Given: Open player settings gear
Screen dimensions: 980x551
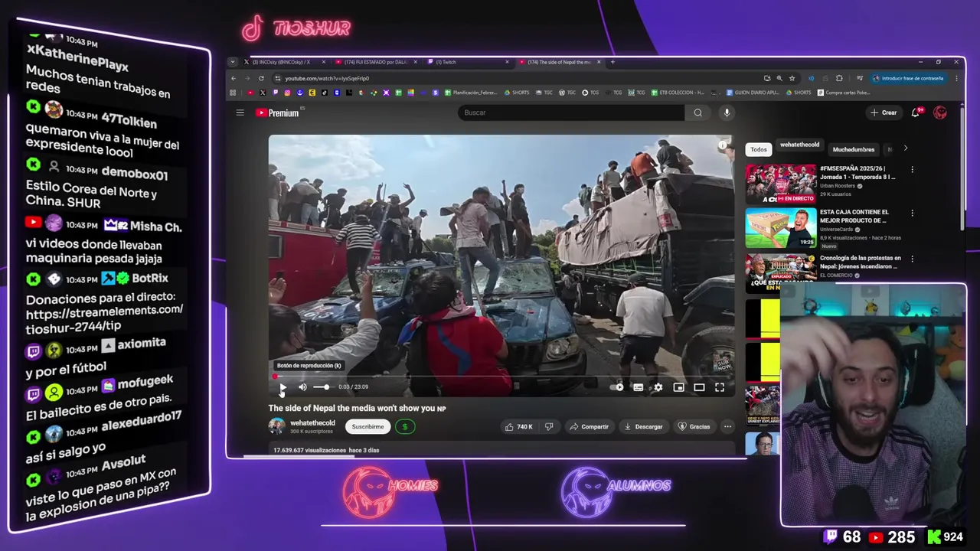Looking at the screenshot, I should (x=658, y=387).
